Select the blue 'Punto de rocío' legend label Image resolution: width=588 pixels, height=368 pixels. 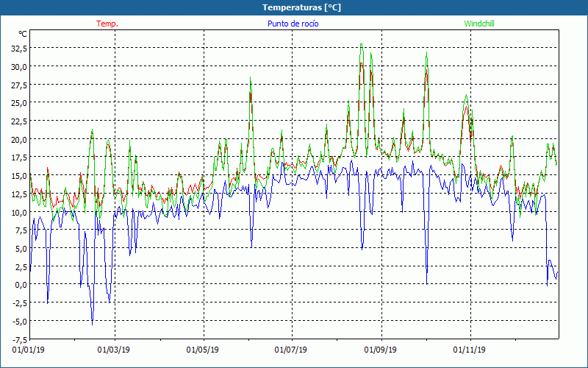click(x=293, y=24)
